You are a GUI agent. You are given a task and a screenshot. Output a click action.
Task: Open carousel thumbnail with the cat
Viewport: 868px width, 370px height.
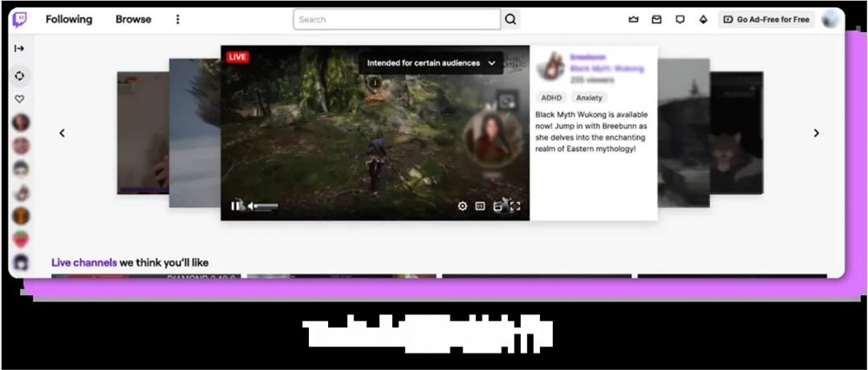point(737,133)
